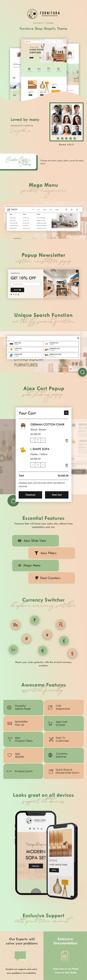Select the Ajax Filters feature
The width and height of the screenshot is (87, 980).
click(52, 553)
